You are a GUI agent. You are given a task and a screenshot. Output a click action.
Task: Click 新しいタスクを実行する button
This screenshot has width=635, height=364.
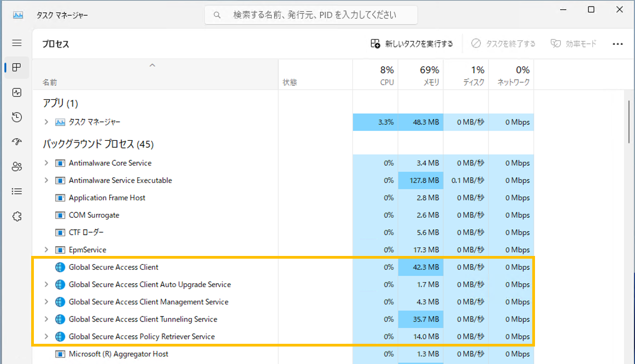pos(412,44)
